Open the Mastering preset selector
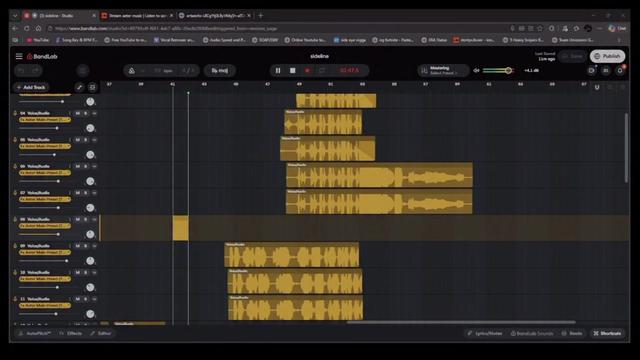 (x=443, y=70)
